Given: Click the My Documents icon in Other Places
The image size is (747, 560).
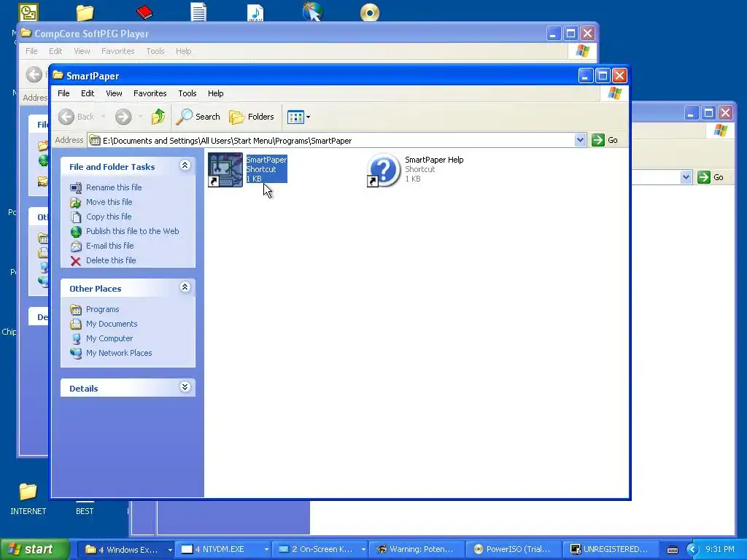Looking at the screenshot, I should pos(76,324).
